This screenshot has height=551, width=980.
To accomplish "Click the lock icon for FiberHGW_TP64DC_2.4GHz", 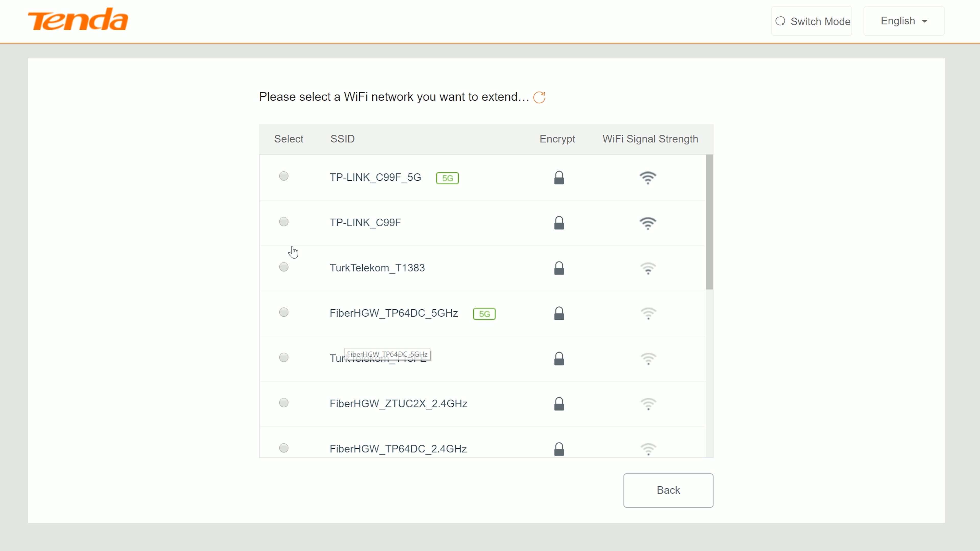I will pyautogui.click(x=559, y=449).
